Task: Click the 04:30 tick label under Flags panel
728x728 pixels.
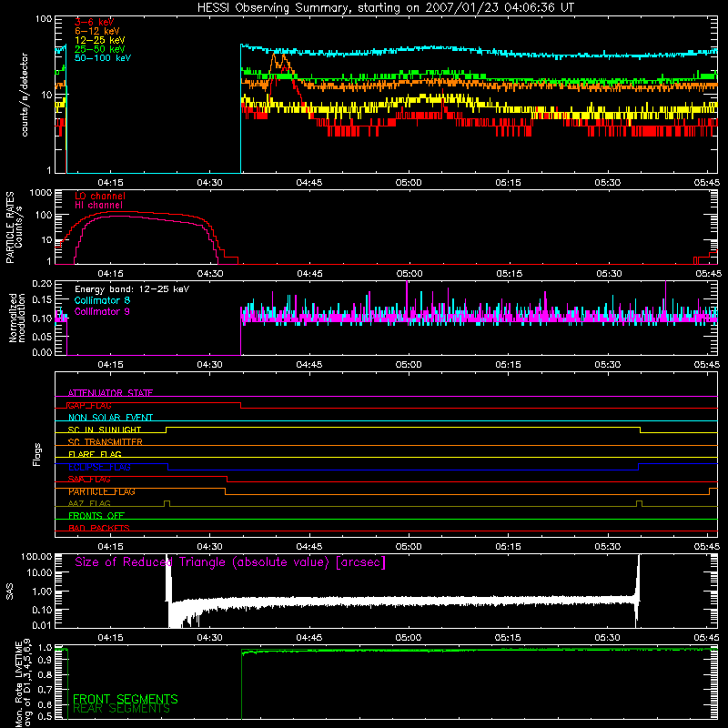Action: click(x=210, y=547)
